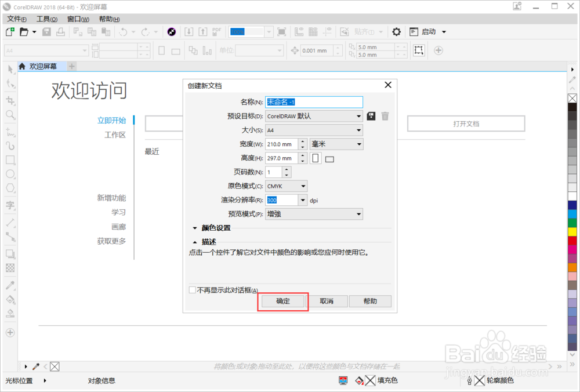The image size is (580, 392).
Task: Click the 立即开始 link
Action: [x=111, y=120]
